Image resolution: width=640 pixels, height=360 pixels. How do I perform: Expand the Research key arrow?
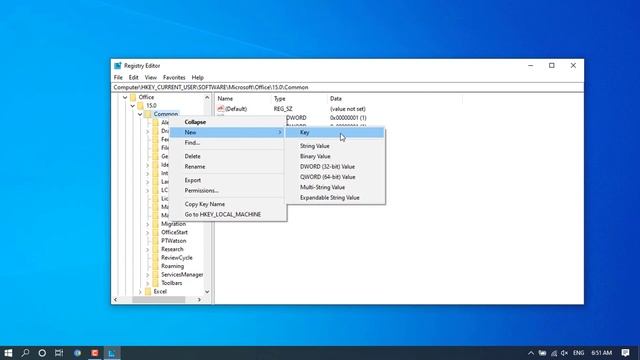coord(148,249)
